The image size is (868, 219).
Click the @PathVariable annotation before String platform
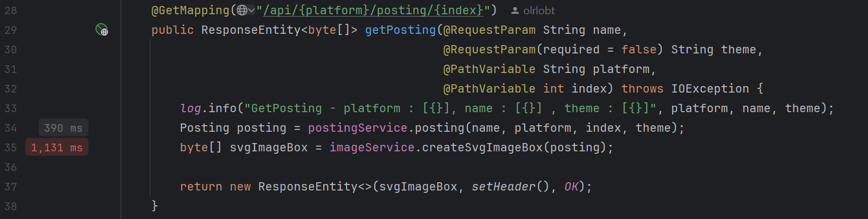(489, 69)
